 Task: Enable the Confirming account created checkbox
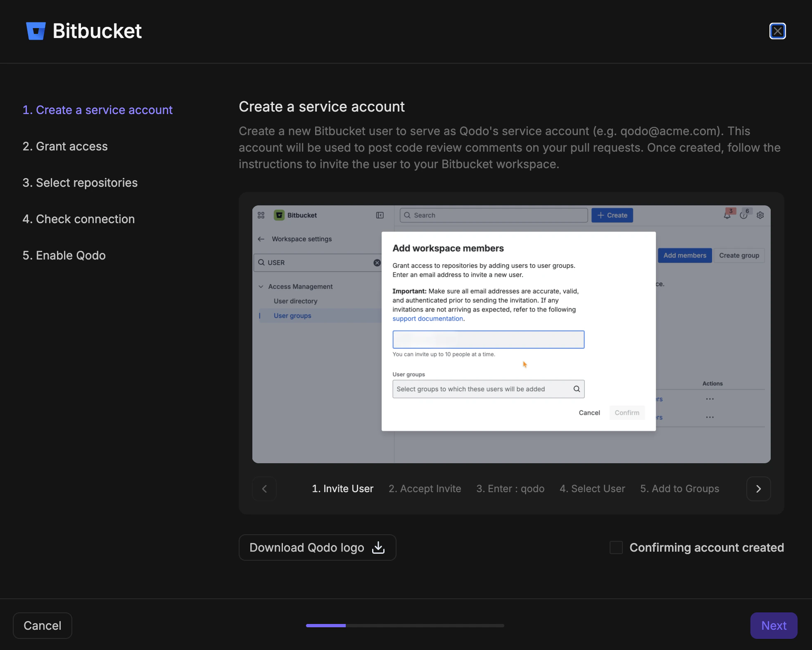[616, 547]
